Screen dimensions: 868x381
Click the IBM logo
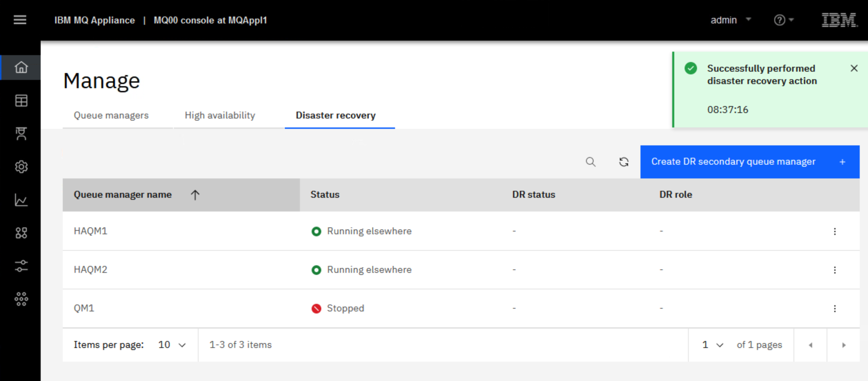[x=840, y=20]
